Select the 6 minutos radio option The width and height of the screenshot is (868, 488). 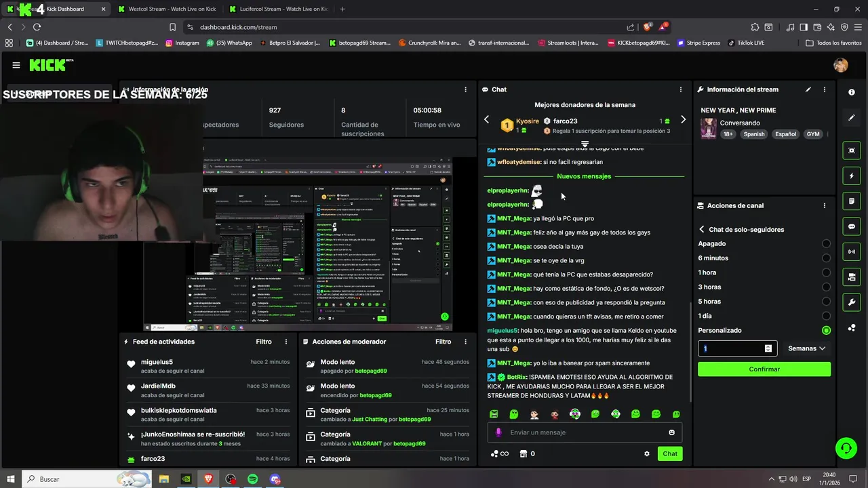(x=826, y=258)
